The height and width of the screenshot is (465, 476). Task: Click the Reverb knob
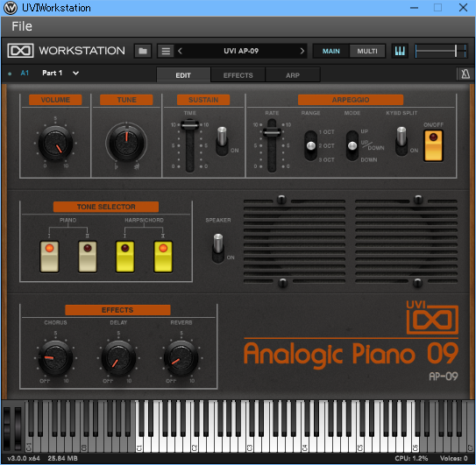181,358
